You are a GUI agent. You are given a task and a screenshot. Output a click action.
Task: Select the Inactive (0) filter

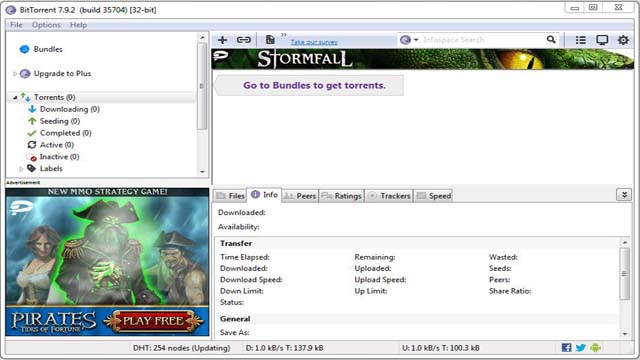[x=59, y=156]
